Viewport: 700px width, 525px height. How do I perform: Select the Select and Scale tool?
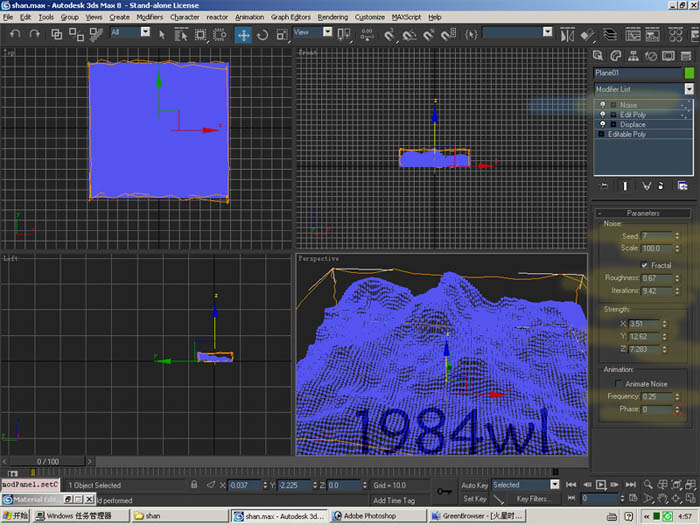click(282, 35)
